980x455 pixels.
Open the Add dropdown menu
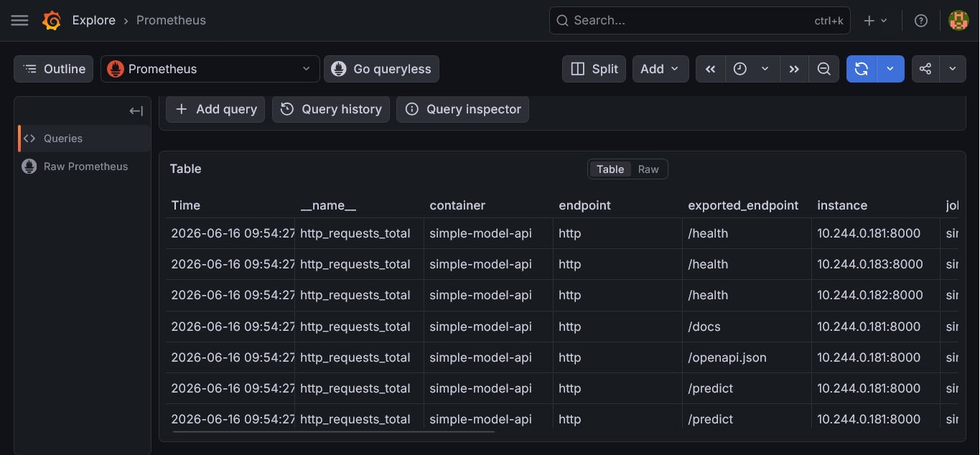661,69
